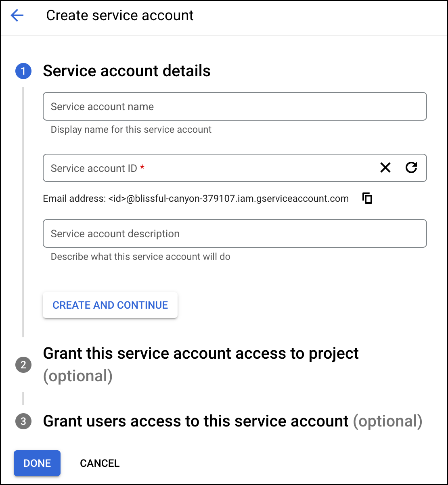Open the Grant this service account access section
The height and width of the screenshot is (485, 448).
point(201,353)
